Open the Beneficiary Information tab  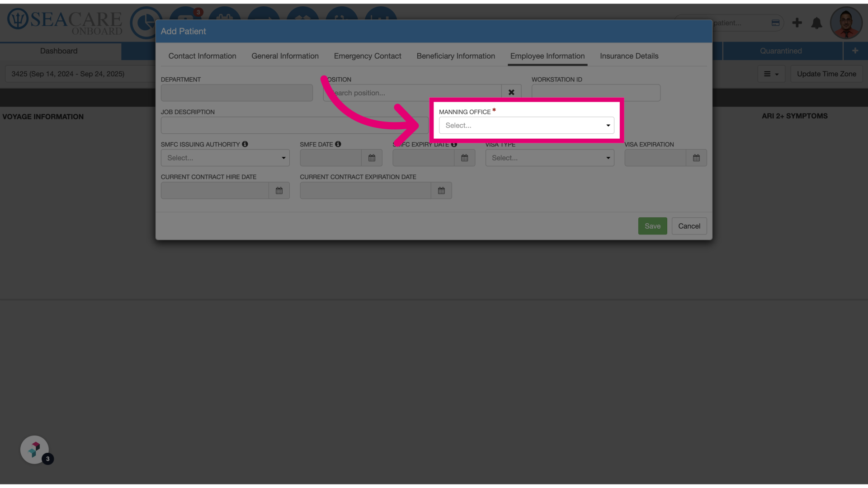[x=456, y=56]
